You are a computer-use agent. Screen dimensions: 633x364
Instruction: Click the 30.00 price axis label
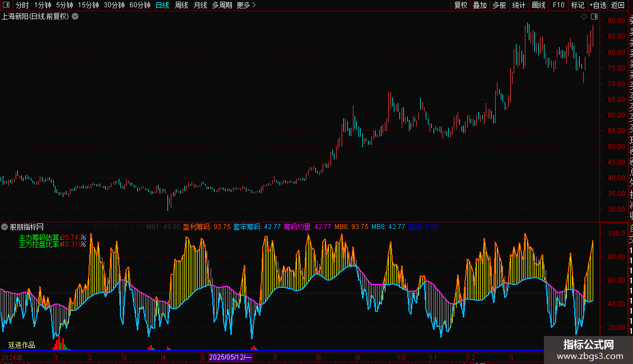(616, 209)
